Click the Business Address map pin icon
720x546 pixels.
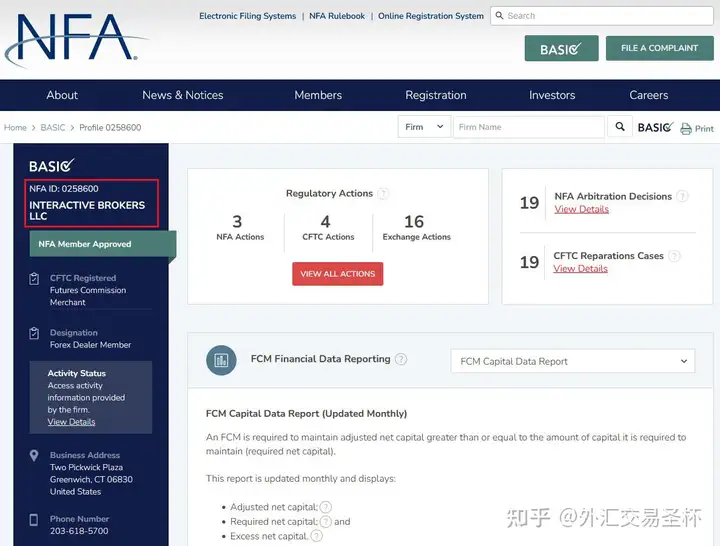point(34,456)
